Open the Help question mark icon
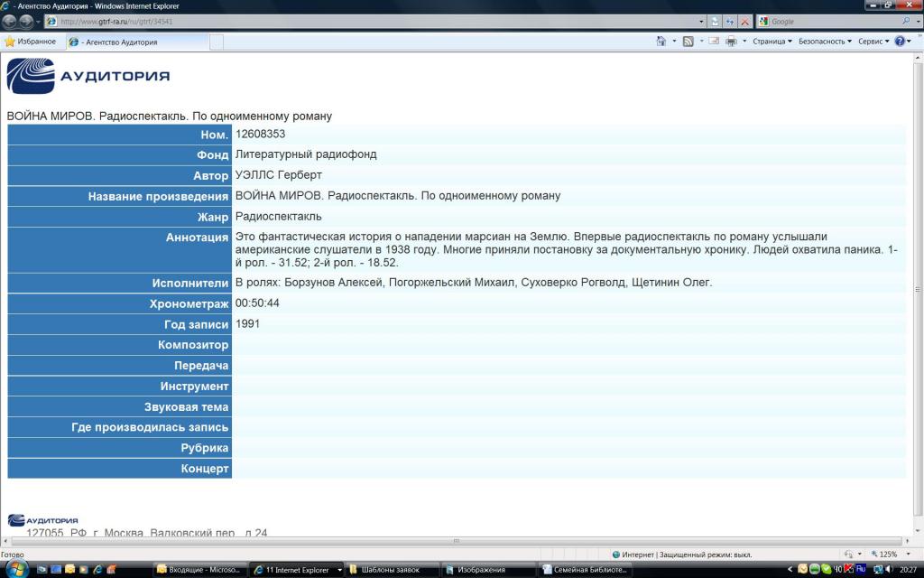This screenshot has width=924, height=578. coord(900,42)
